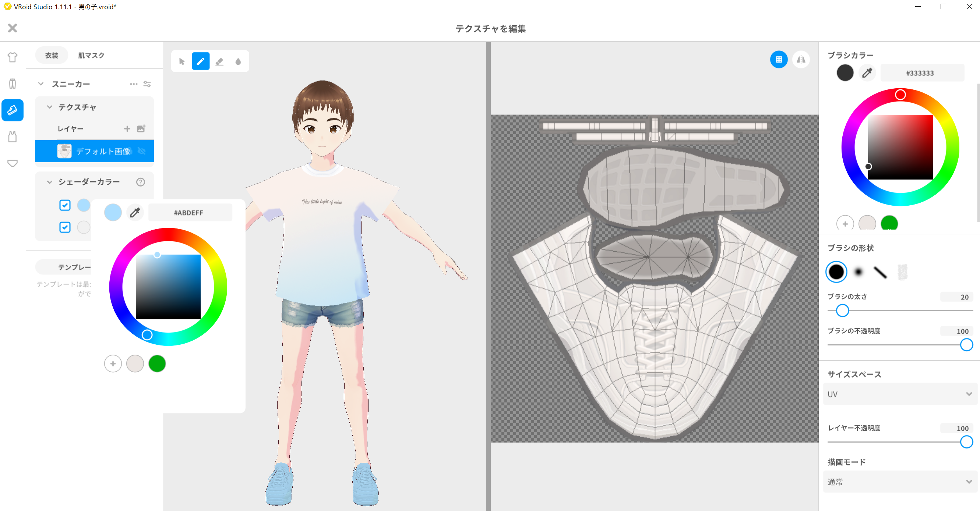Select the fill bucket tool
Screen dimensions: 980x511
238,61
